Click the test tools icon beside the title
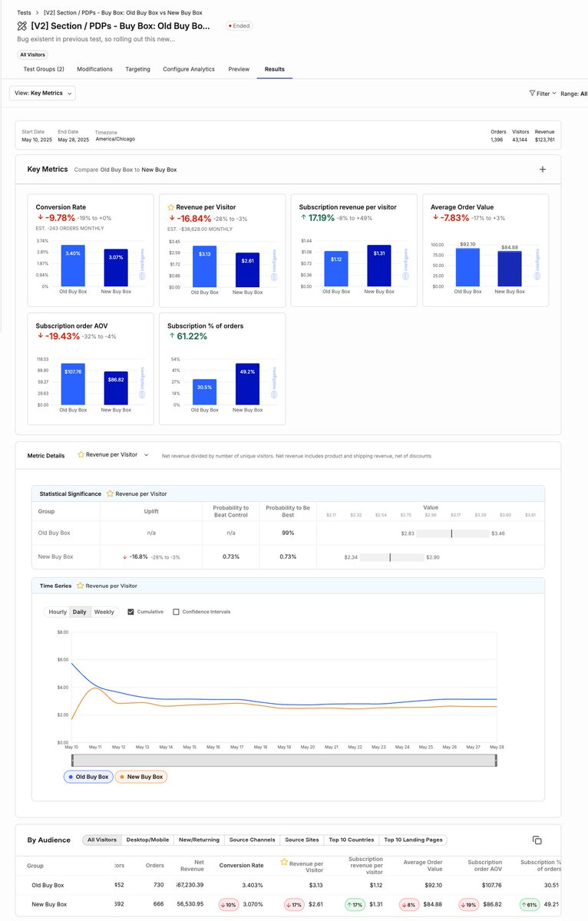Image resolution: width=588 pixels, height=921 pixels. click(x=21, y=25)
